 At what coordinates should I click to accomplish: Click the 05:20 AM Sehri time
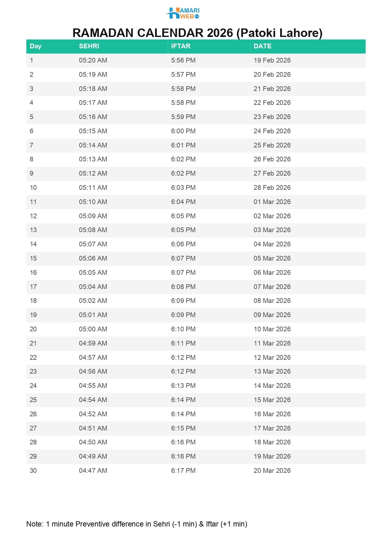(x=93, y=60)
